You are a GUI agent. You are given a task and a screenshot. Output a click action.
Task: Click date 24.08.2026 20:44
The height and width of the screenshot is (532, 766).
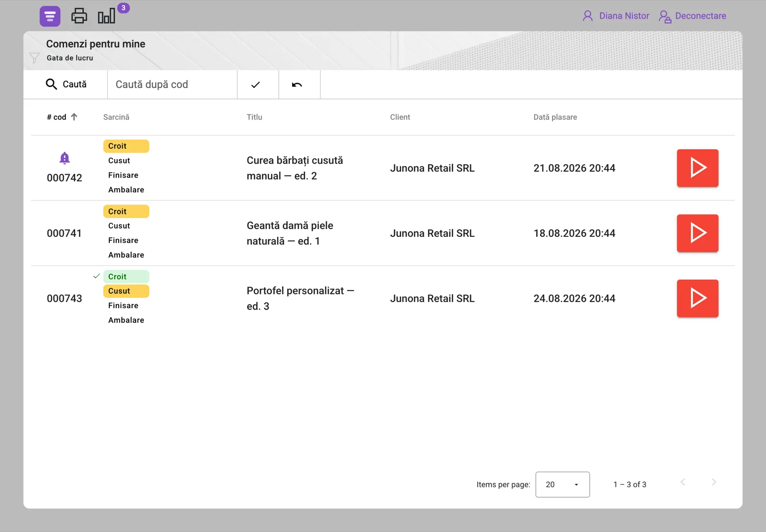tap(574, 299)
